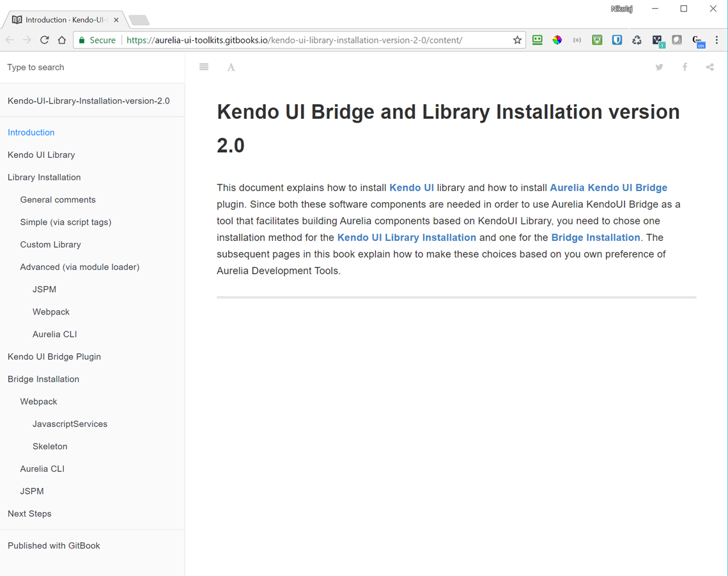Open the share options icon
The height and width of the screenshot is (576, 728).
click(709, 67)
